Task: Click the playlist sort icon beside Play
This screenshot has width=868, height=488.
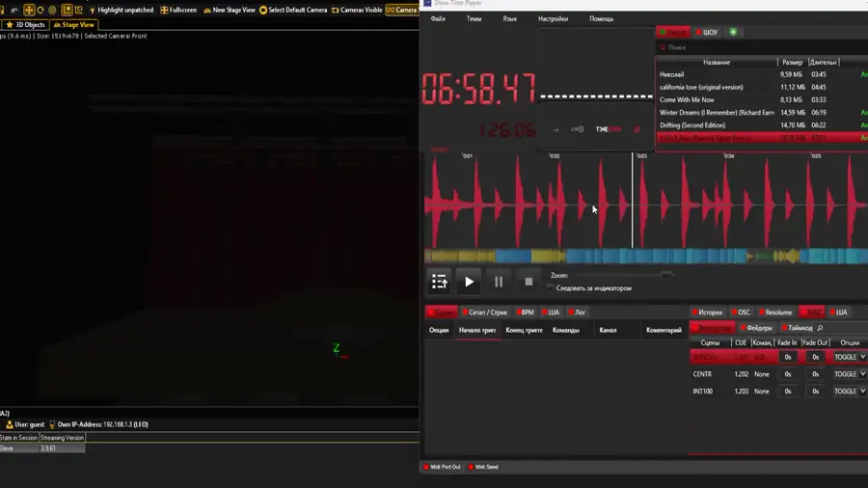Action: (x=439, y=282)
